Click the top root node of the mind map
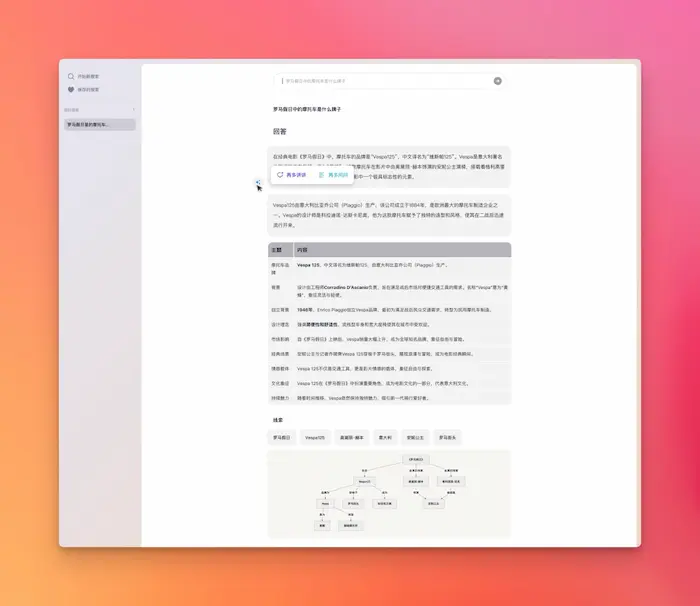The width and height of the screenshot is (700, 606). 415,459
